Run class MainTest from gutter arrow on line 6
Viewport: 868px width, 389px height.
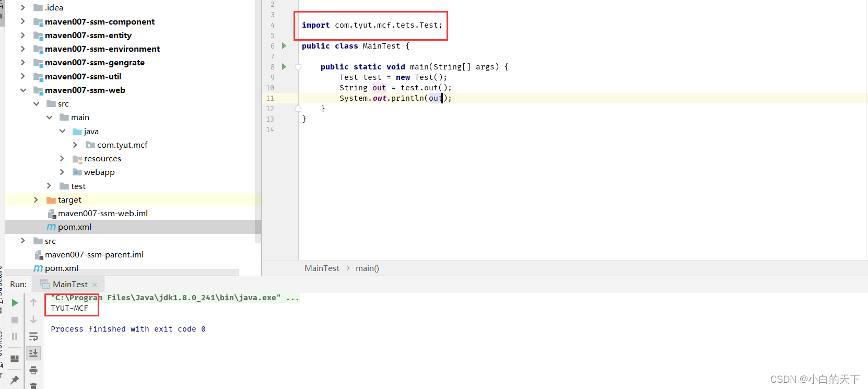coord(284,46)
